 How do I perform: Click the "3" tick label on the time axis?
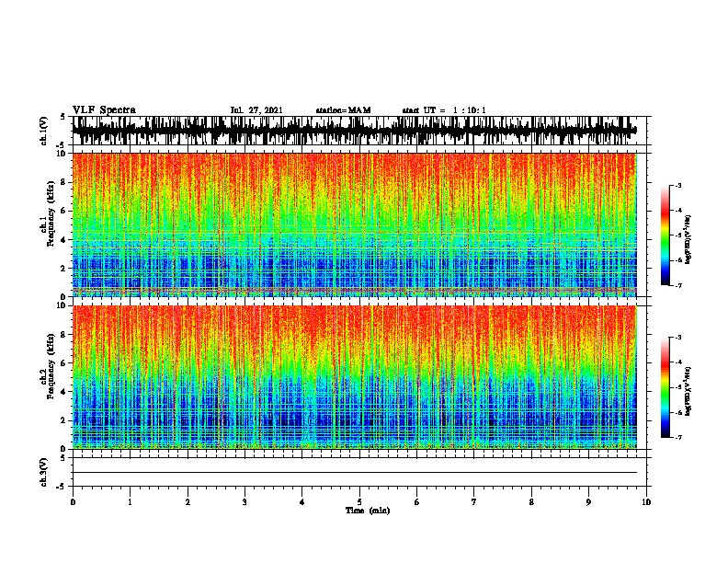(245, 502)
